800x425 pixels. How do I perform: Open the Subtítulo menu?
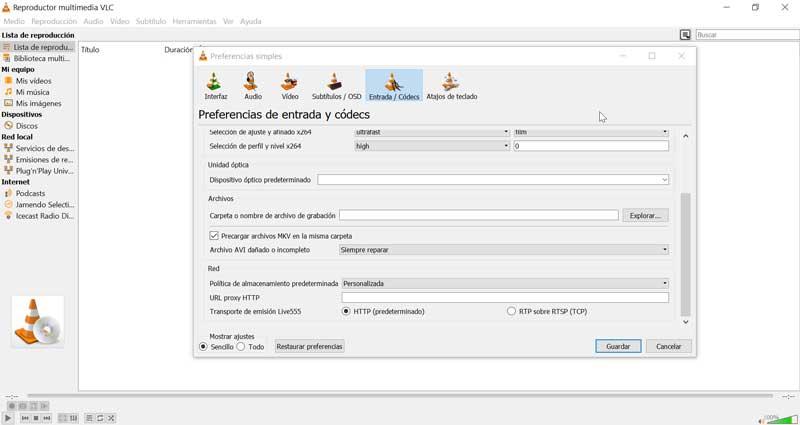point(151,21)
